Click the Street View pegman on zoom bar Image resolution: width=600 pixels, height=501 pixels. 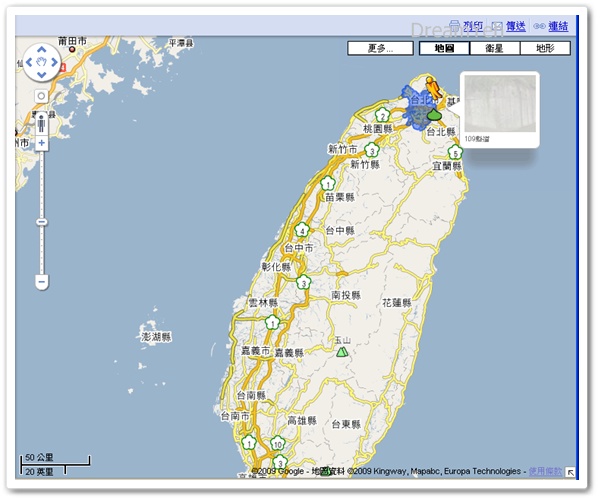(x=42, y=124)
